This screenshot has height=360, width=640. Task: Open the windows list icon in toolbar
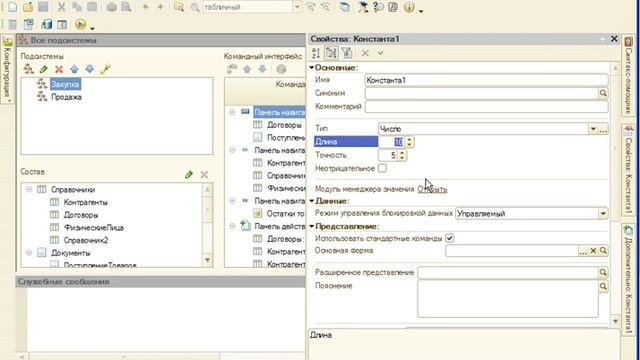click(345, 7)
